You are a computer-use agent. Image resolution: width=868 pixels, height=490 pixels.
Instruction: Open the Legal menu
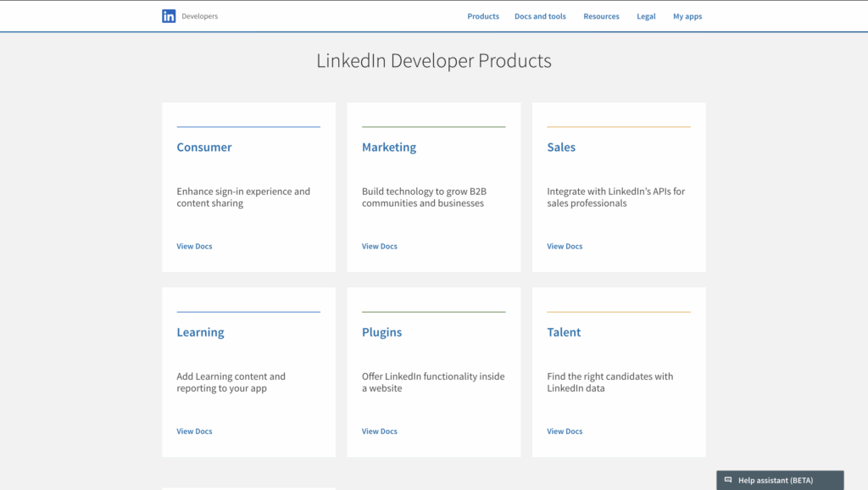(x=646, y=15)
